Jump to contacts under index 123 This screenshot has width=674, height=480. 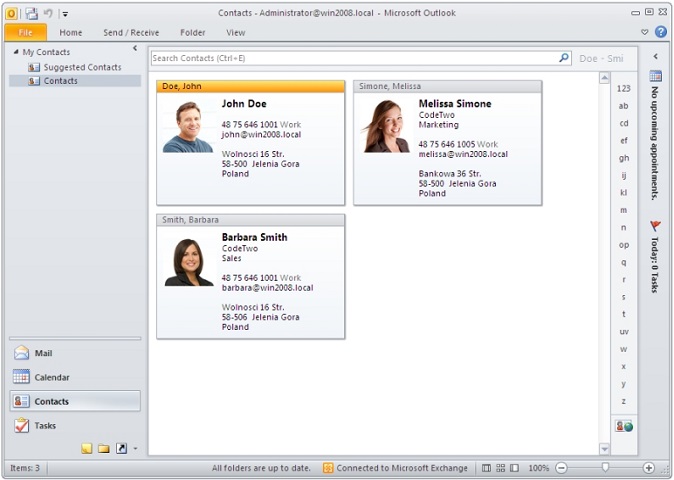623,89
